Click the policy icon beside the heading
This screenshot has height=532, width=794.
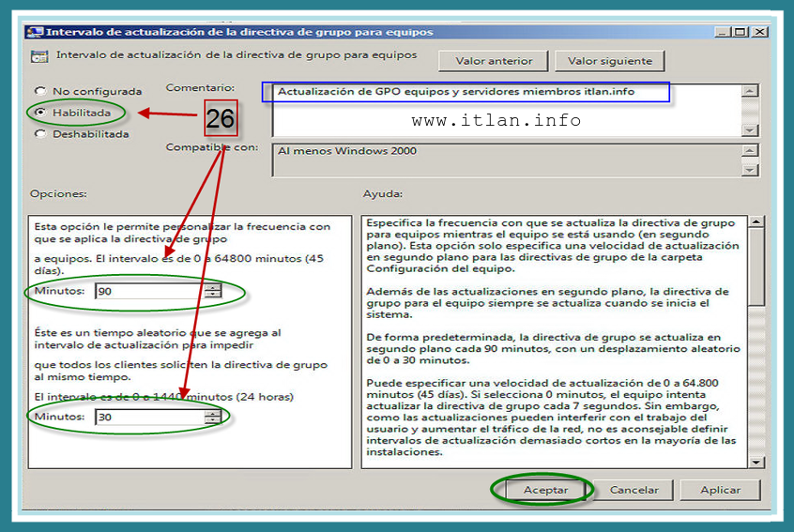click(38, 55)
